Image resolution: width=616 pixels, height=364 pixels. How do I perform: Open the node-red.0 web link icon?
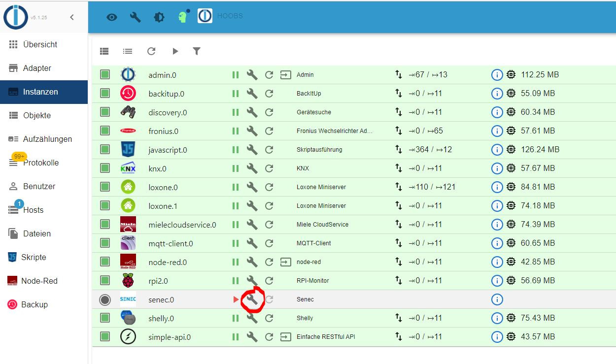pos(285,262)
